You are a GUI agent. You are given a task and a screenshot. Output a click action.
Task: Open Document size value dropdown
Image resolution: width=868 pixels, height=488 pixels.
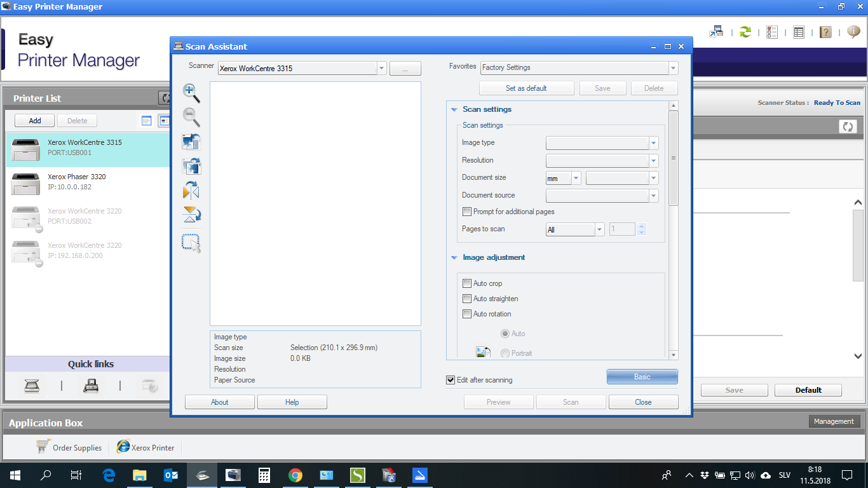[x=653, y=179]
